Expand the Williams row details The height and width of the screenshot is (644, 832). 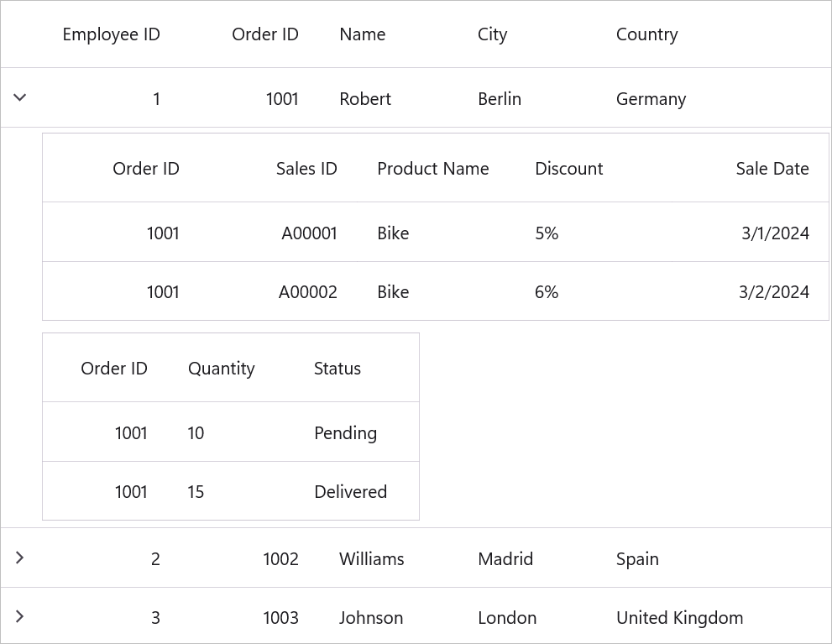[x=20, y=558]
